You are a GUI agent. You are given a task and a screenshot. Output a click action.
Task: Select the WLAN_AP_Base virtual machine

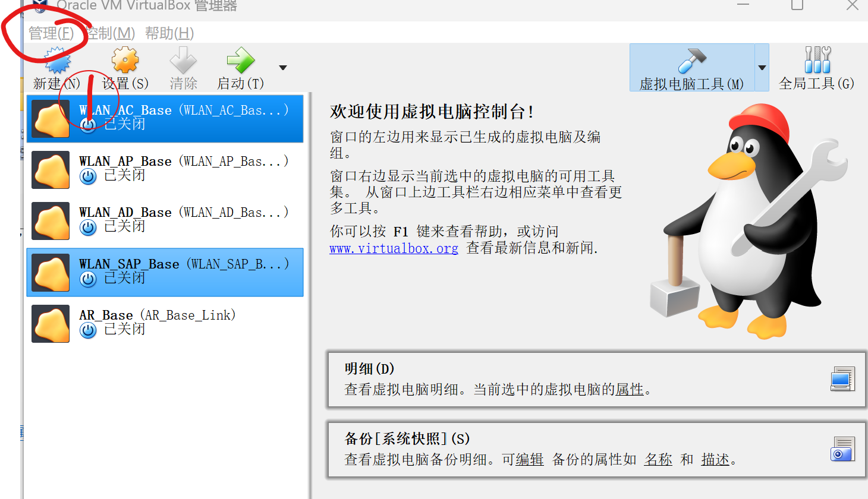click(165, 169)
